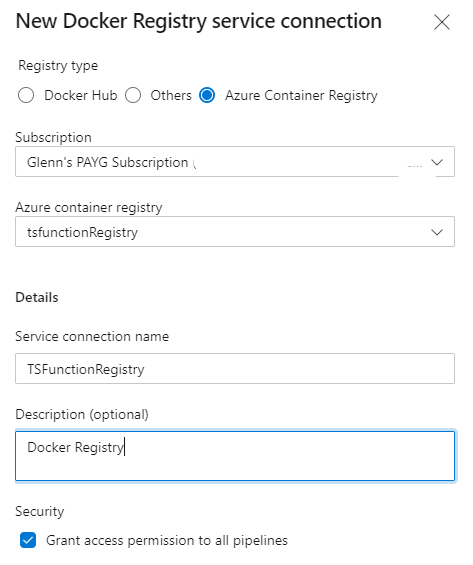The image size is (473, 565).
Task: Click the 'Details' section heading
Action: [x=37, y=297]
